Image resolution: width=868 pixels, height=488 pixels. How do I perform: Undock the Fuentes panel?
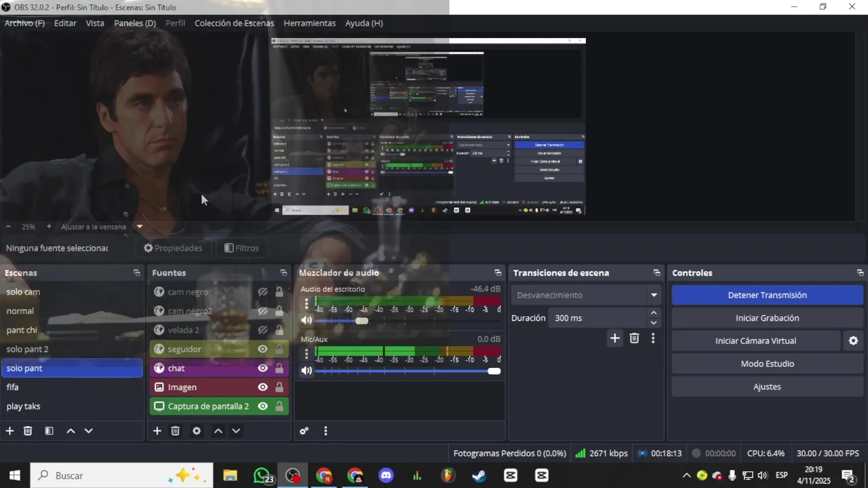283,273
